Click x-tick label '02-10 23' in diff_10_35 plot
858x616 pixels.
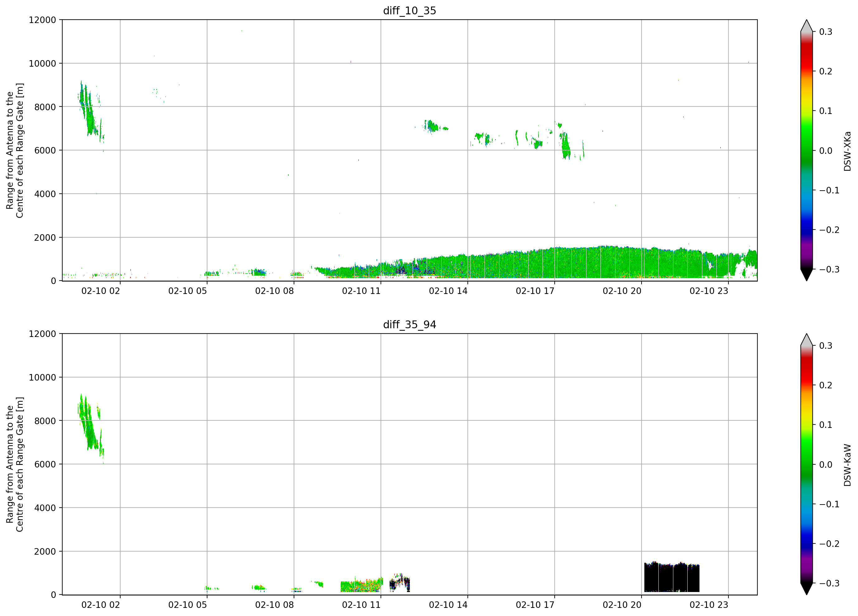point(709,291)
